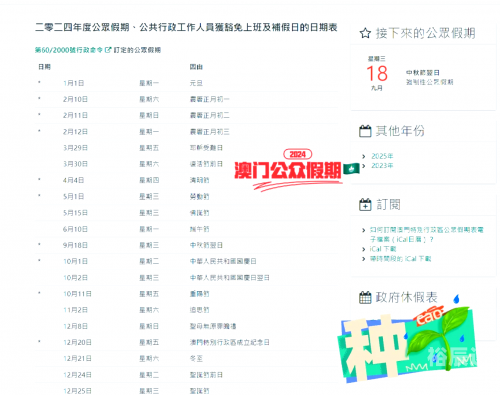Image resolution: width=500 pixels, height=395 pixels.
Task: Click the calendar icon beside 其他年份
Action: [x=365, y=131]
